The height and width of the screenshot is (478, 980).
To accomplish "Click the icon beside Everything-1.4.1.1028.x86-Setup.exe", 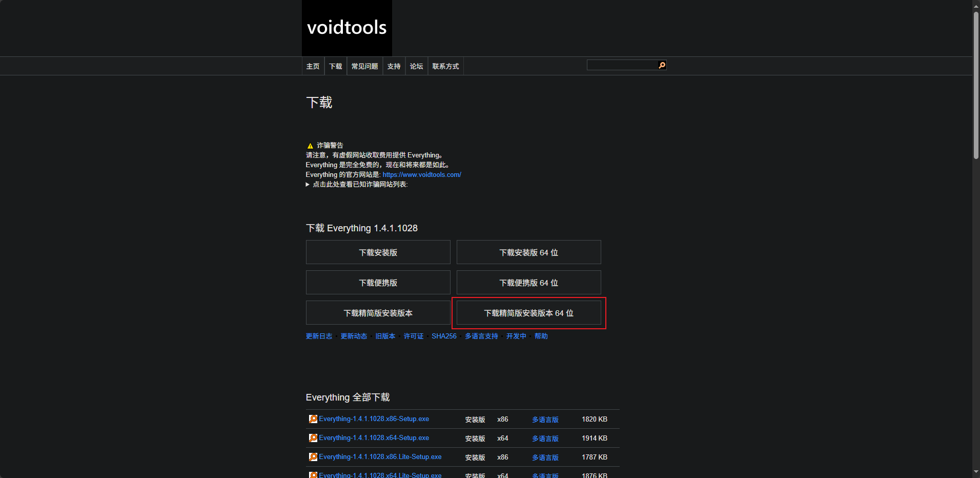I will (x=313, y=419).
